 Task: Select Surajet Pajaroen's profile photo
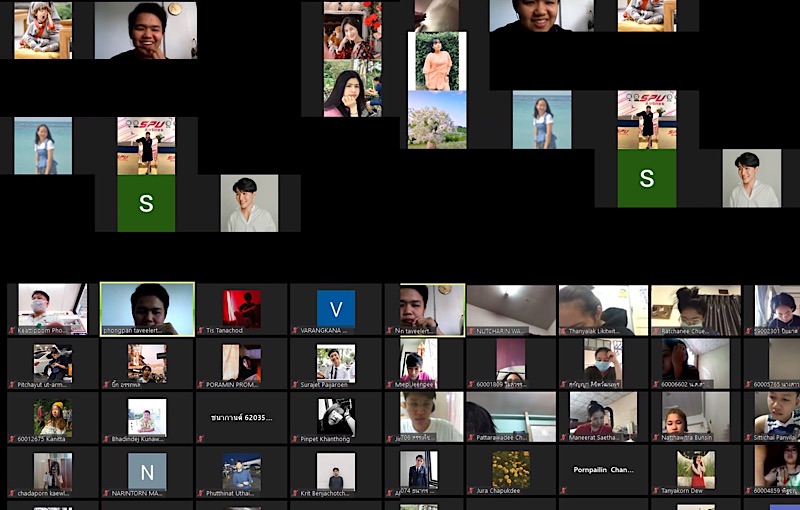pyautogui.click(x=336, y=363)
